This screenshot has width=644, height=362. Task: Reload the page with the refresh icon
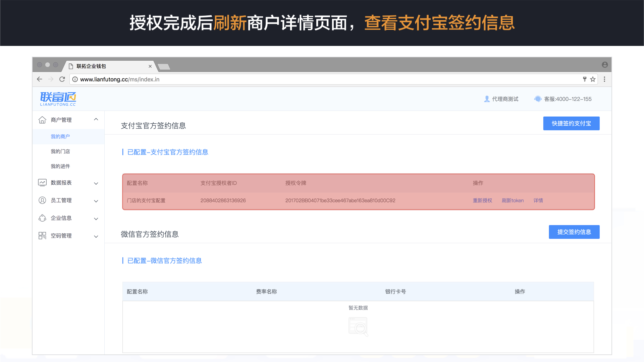62,79
